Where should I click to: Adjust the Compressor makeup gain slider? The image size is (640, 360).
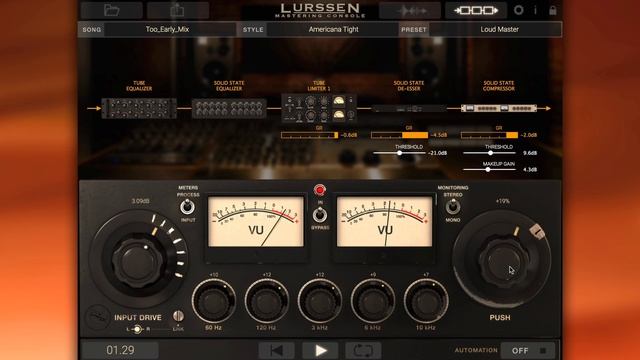click(x=488, y=169)
